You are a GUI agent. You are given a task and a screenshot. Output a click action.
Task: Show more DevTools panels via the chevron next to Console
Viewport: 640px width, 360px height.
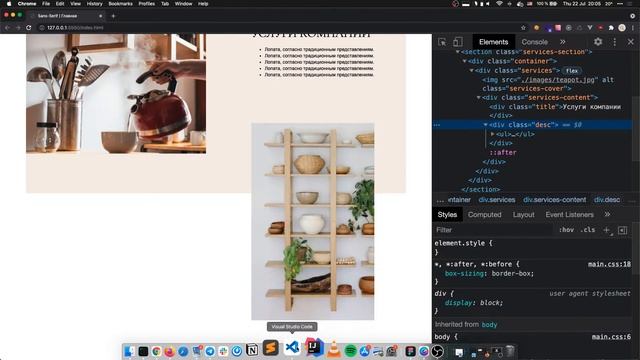click(x=562, y=42)
